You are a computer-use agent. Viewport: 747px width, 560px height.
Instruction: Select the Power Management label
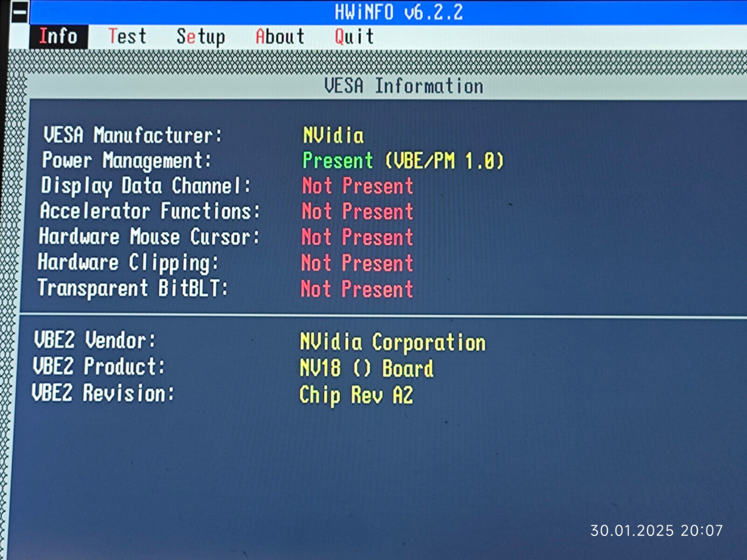(127, 161)
